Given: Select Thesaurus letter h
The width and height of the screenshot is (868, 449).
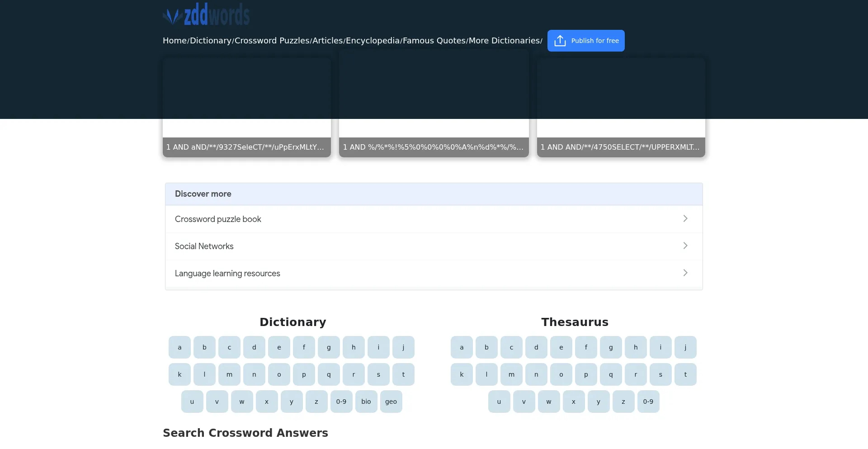Looking at the screenshot, I should tap(636, 347).
